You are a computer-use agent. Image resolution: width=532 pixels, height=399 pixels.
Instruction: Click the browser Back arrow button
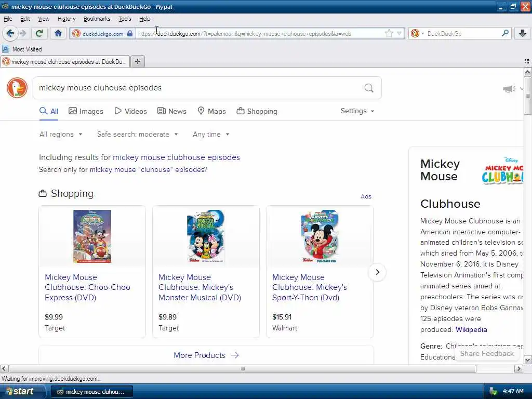[10, 33]
